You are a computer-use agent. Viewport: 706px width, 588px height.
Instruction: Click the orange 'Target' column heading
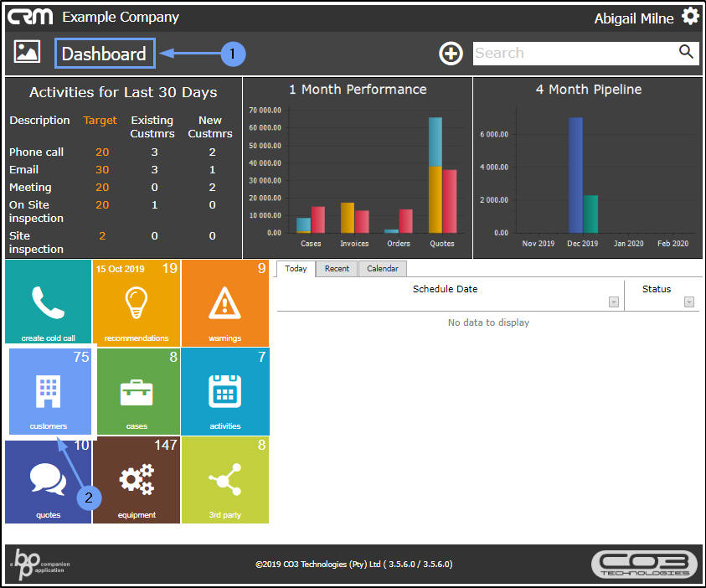[100, 121]
